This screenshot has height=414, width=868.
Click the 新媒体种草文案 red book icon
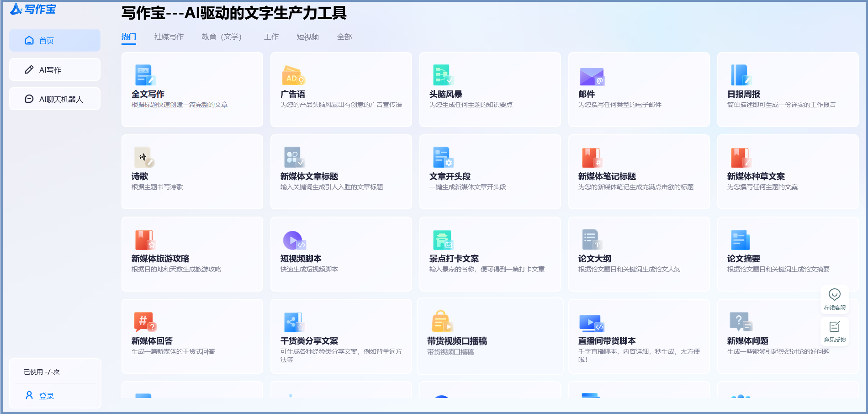click(741, 158)
